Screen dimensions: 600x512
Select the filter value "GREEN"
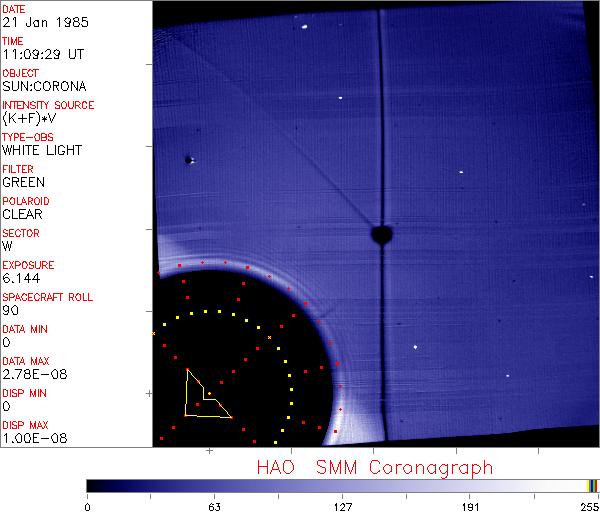24,182
